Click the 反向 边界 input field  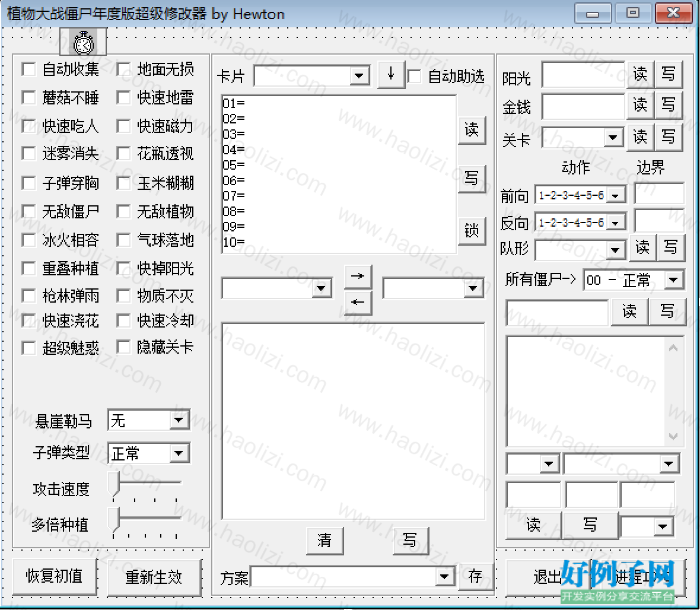point(660,221)
